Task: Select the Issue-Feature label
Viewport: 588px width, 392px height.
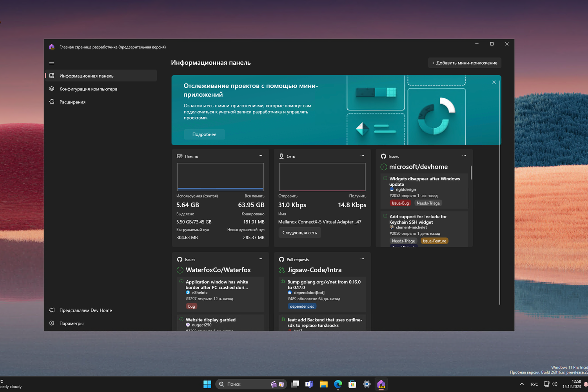Action: coord(434,241)
